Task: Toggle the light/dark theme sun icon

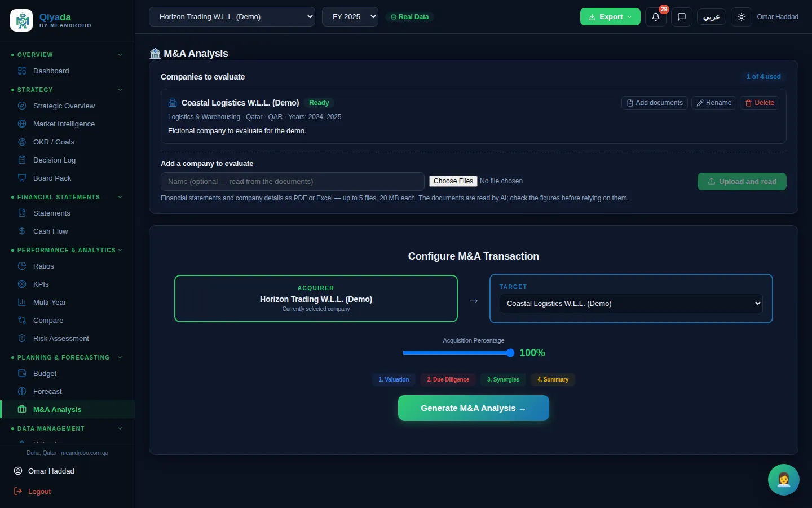Action: click(742, 17)
